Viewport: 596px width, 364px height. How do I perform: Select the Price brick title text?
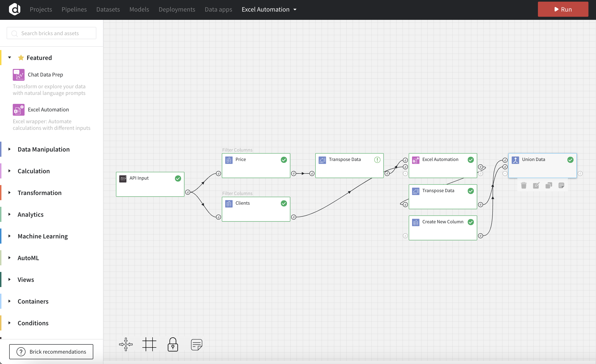click(240, 159)
